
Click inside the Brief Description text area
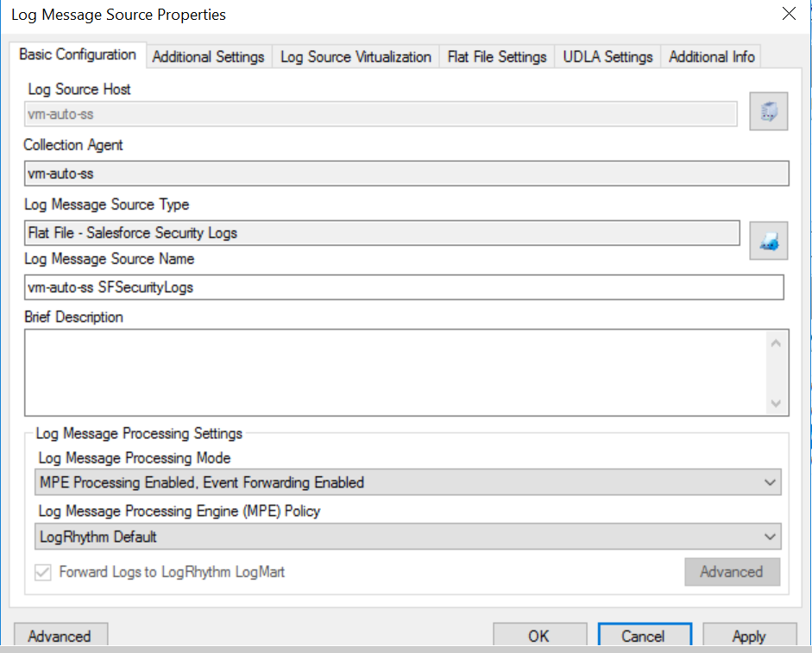coord(394,372)
